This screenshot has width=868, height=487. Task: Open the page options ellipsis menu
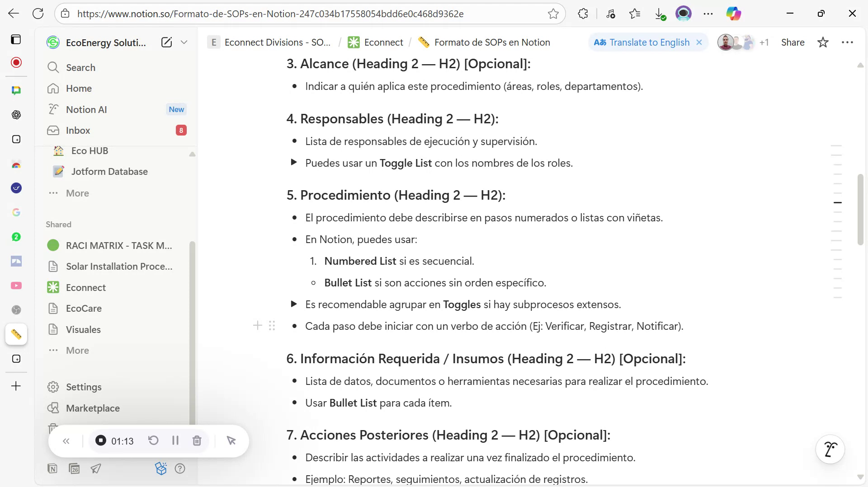pos(848,42)
